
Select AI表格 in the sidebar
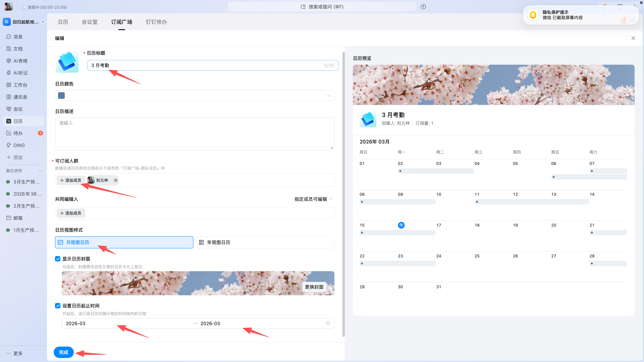point(20,61)
